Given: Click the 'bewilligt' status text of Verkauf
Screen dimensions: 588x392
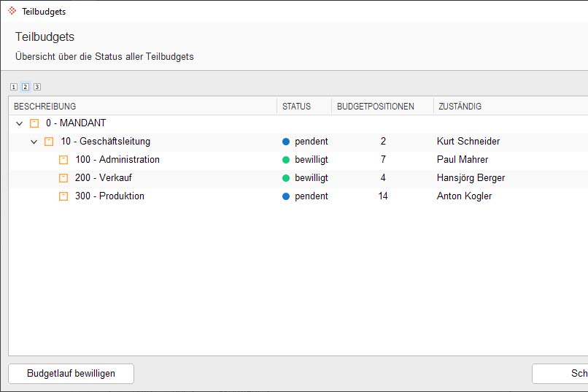Looking at the screenshot, I should coord(312,178).
